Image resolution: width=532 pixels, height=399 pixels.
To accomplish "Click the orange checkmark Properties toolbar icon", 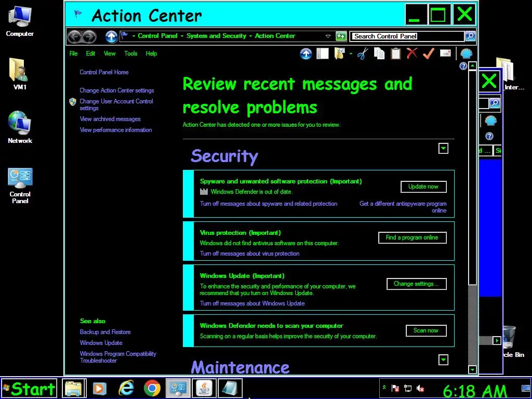I will click(429, 54).
